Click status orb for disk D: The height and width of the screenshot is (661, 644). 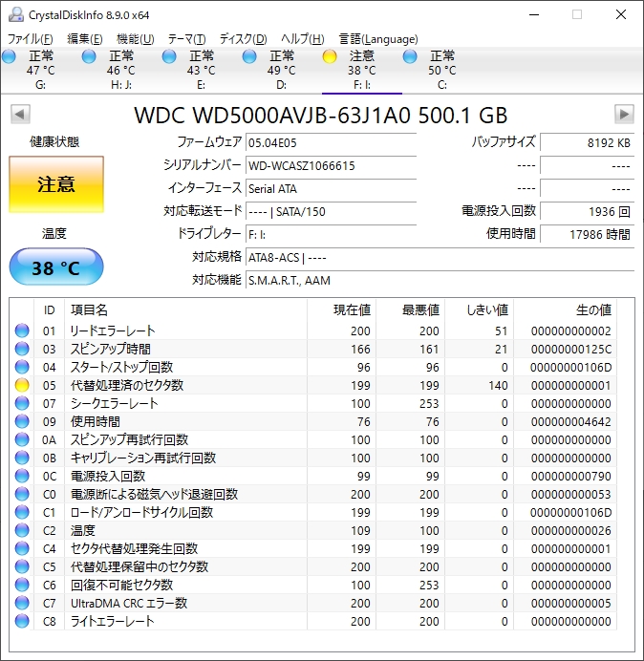point(249,56)
